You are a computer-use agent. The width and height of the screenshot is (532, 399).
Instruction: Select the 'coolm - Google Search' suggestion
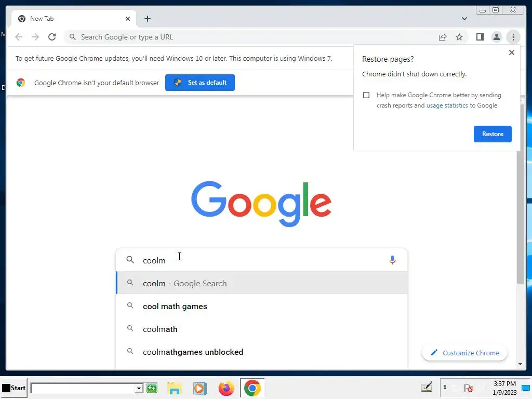(261, 283)
